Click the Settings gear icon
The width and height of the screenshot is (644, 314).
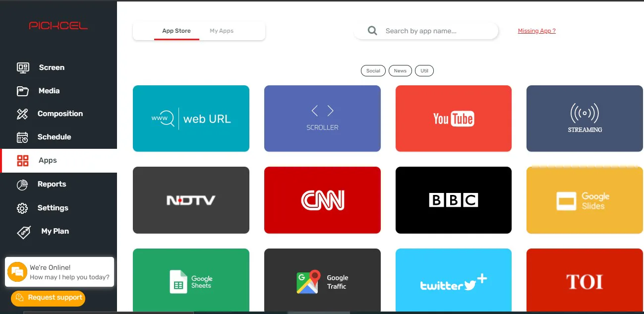click(x=23, y=208)
